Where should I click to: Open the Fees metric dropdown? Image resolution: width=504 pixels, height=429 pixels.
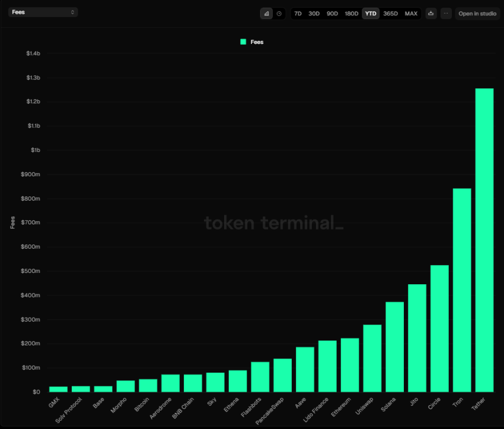[42, 11]
